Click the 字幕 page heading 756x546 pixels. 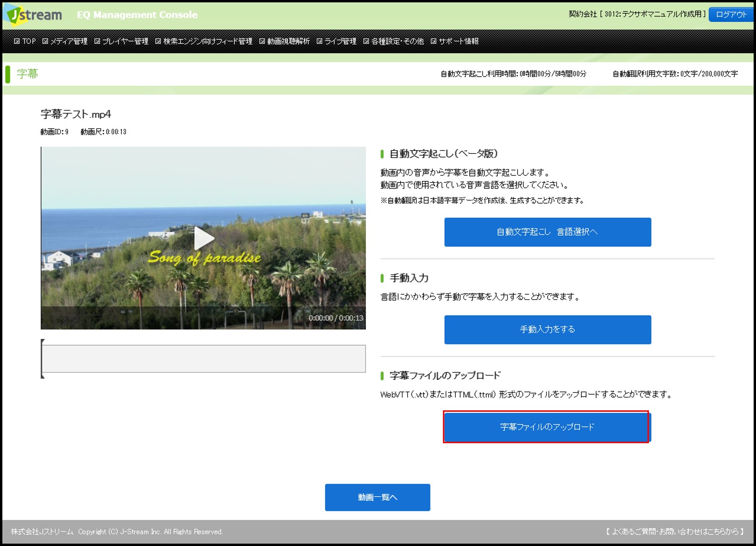28,74
